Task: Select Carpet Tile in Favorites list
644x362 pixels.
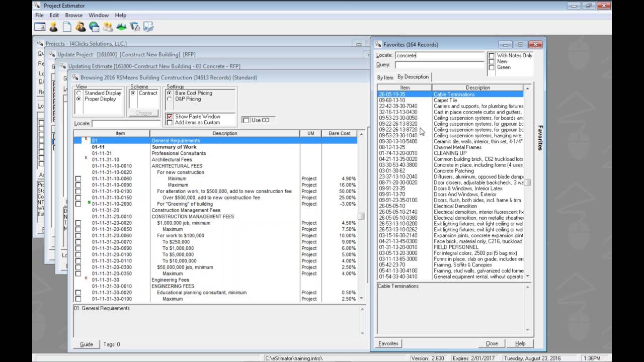Action: pos(450,100)
